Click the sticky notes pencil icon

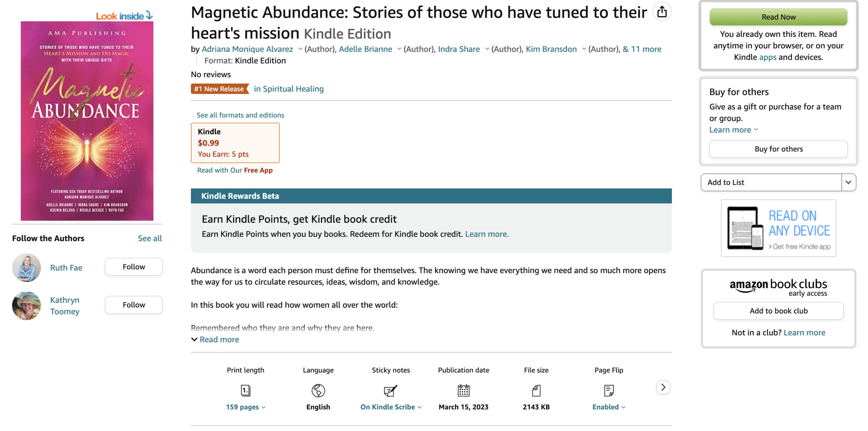pos(391,390)
